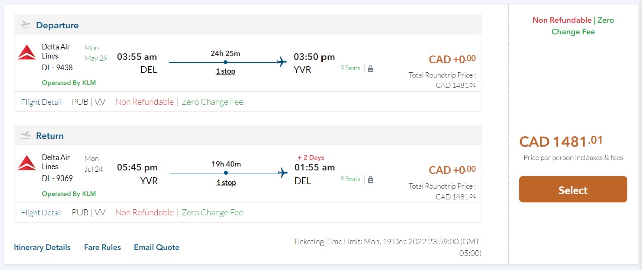Click the airplane arrow icon on DEL to YVR route
This screenshot has height=270, width=644.
click(x=282, y=62)
